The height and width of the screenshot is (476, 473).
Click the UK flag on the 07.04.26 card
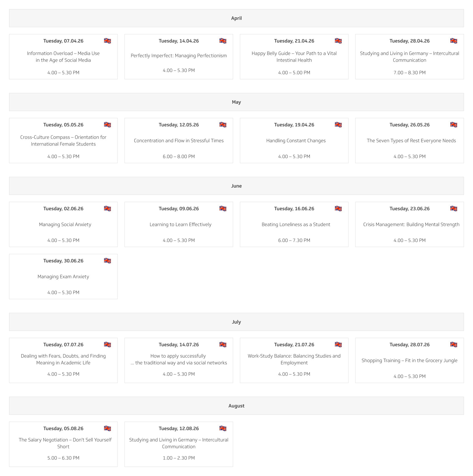tap(107, 41)
